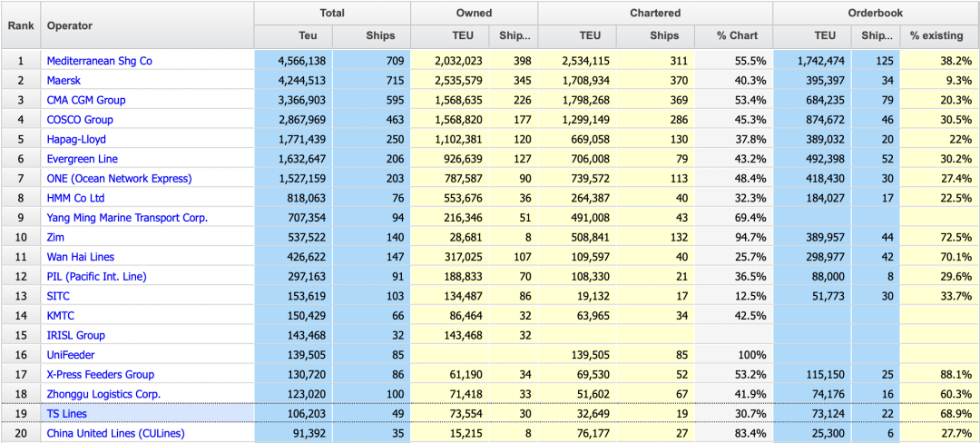The height and width of the screenshot is (443, 980).
Task: Click the Yang Ming Marine Transport Corp. link
Action: (127, 218)
